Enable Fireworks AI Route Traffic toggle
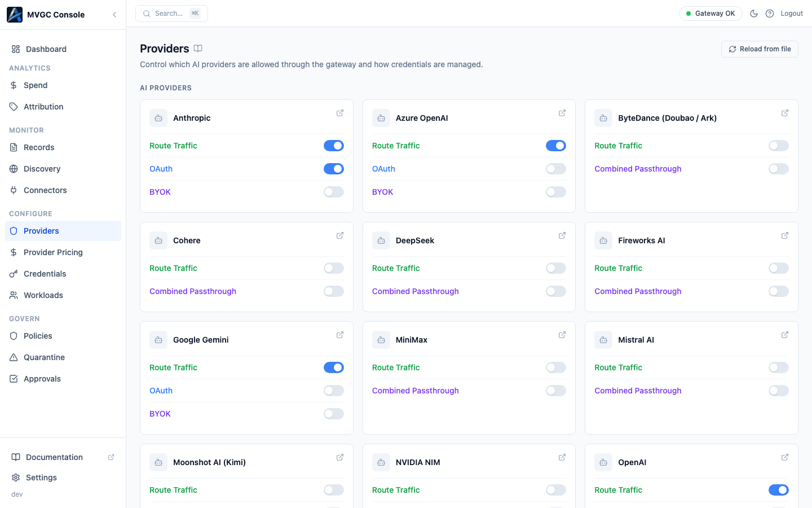 [x=779, y=268]
